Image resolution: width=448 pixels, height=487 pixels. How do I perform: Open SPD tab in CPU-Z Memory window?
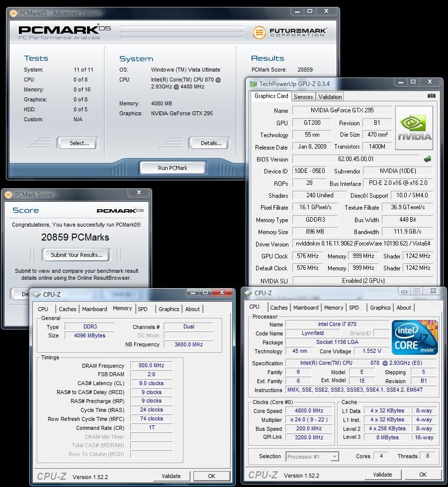[143, 309]
